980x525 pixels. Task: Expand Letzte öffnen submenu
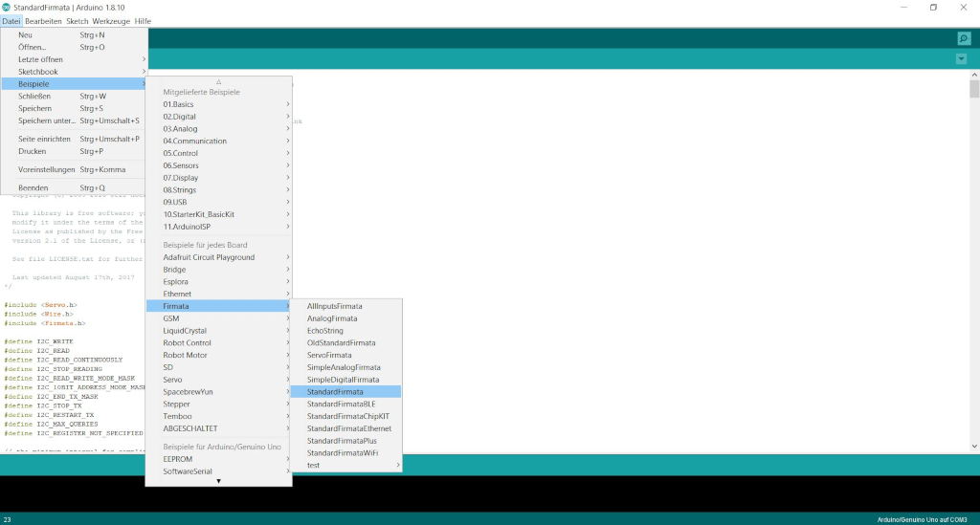pyautogui.click(x=74, y=59)
